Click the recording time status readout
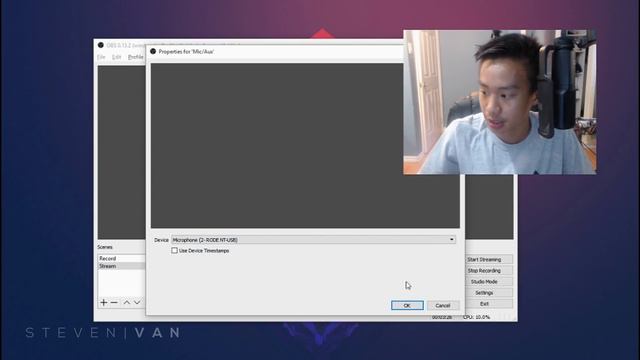Image resolution: width=640 pixels, height=360 pixels. pos(442,317)
